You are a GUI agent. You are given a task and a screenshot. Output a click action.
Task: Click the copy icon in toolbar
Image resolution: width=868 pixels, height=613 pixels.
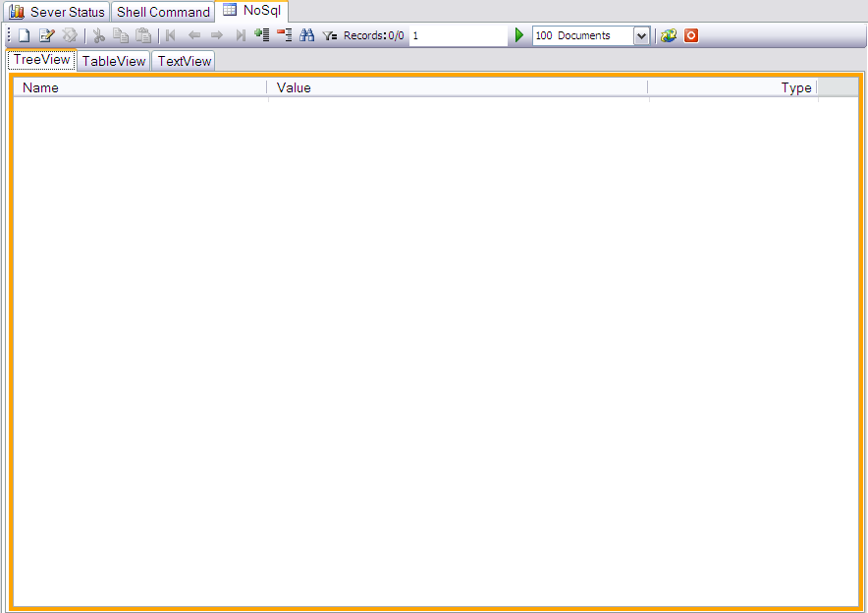tap(121, 35)
